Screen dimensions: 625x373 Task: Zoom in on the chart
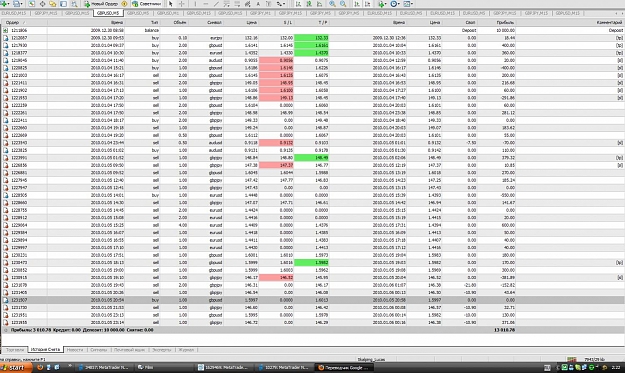[x=332, y=4]
